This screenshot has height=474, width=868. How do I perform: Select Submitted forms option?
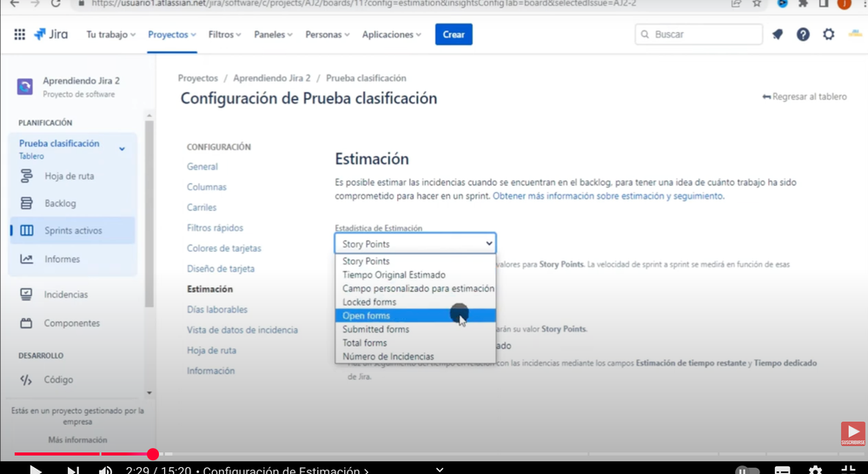(415, 329)
